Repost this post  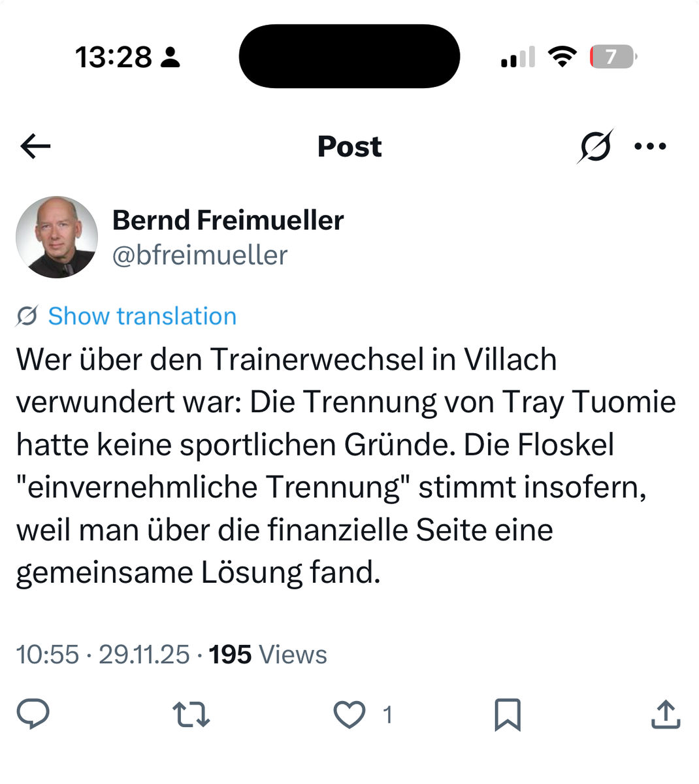[191, 714]
